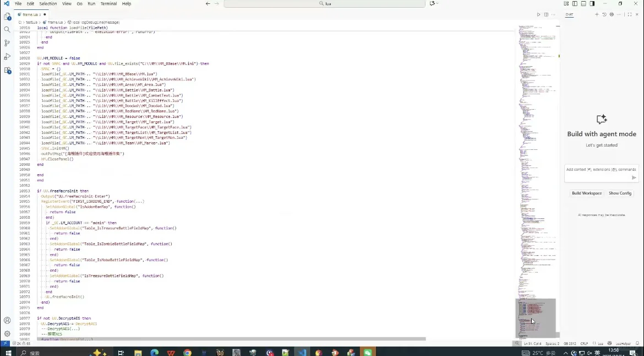The width and height of the screenshot is (644, 356).
Task: Click testLua folder in breadcrumb
Action: (31, 22)
